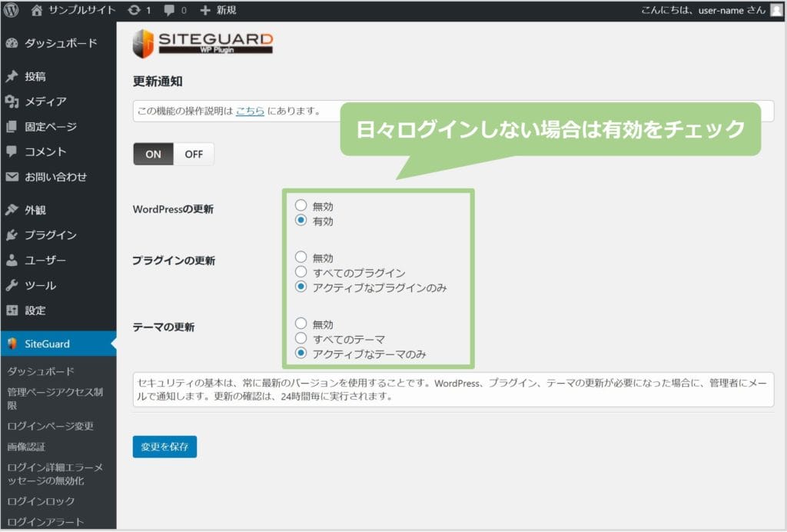The width and height of the screenshot is (787, 532).
Task: Go to メディア in the sidebar
Action: click(45, 101)
